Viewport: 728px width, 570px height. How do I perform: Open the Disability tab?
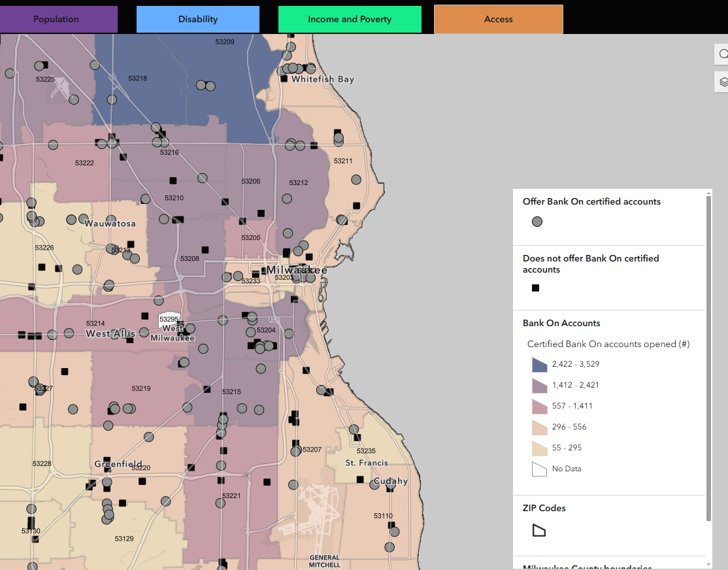point(198,20)
